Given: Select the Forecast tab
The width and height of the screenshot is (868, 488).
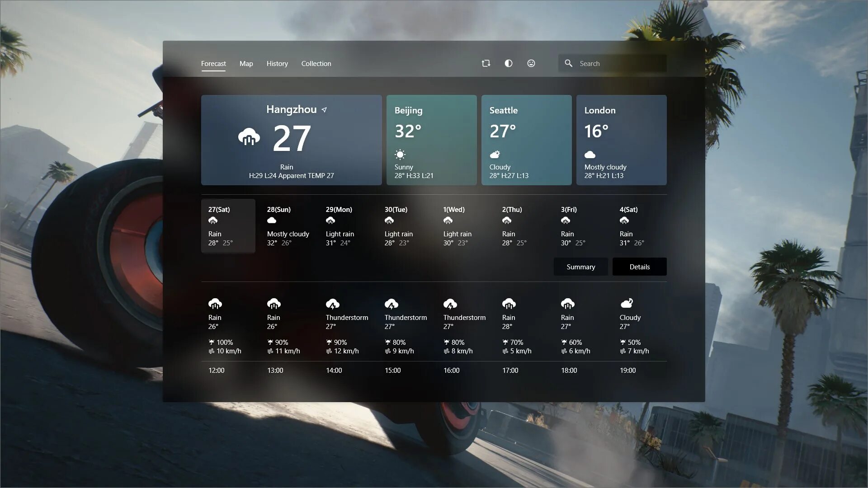Looking at the screenshot, I should coord(213,63).
